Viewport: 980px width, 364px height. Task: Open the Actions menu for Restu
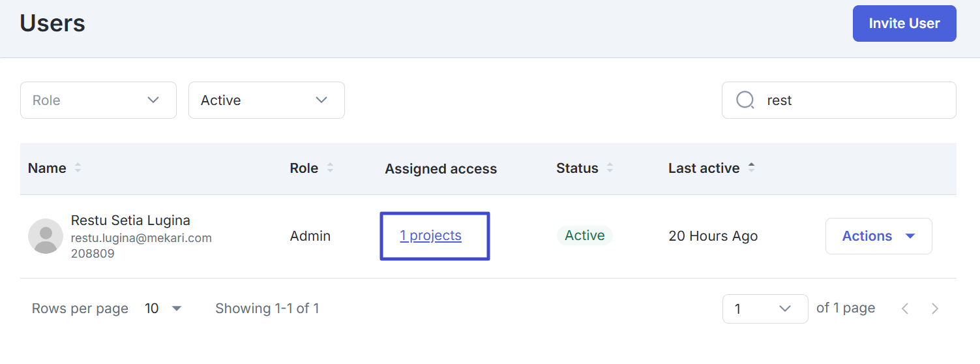click(878, 236)
